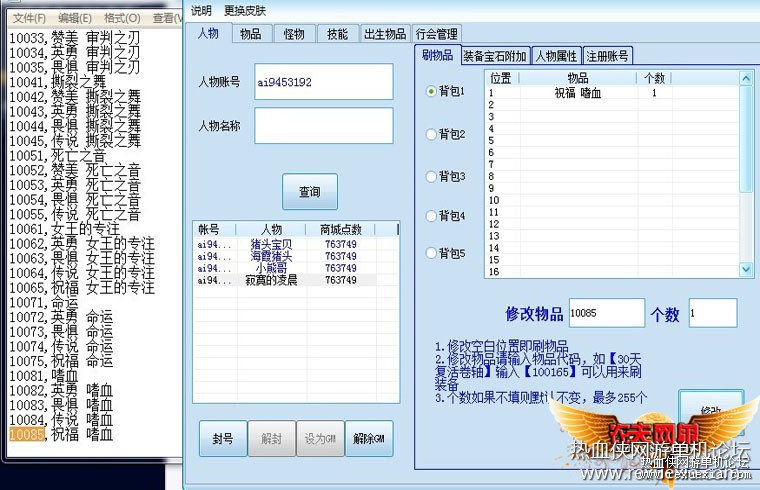Open the 怪物 tab
Screen dimensions: 760x490
tap(294, 34)
